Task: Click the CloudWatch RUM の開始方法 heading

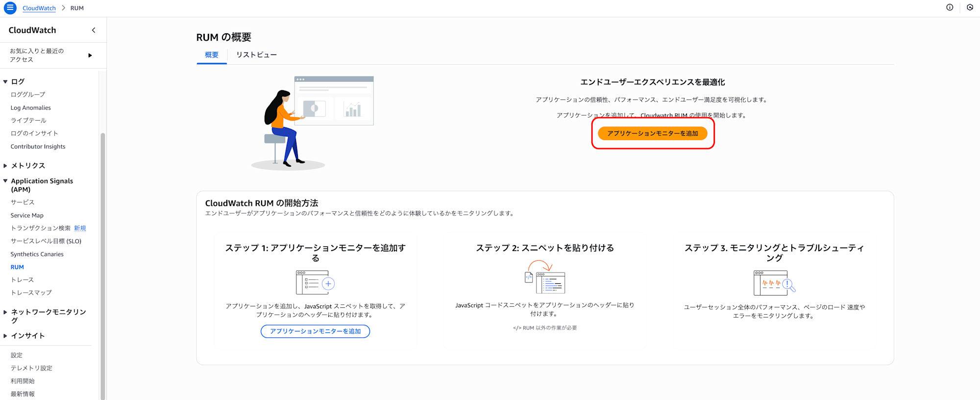Action: pyautogui.click(x=262, y=203)
